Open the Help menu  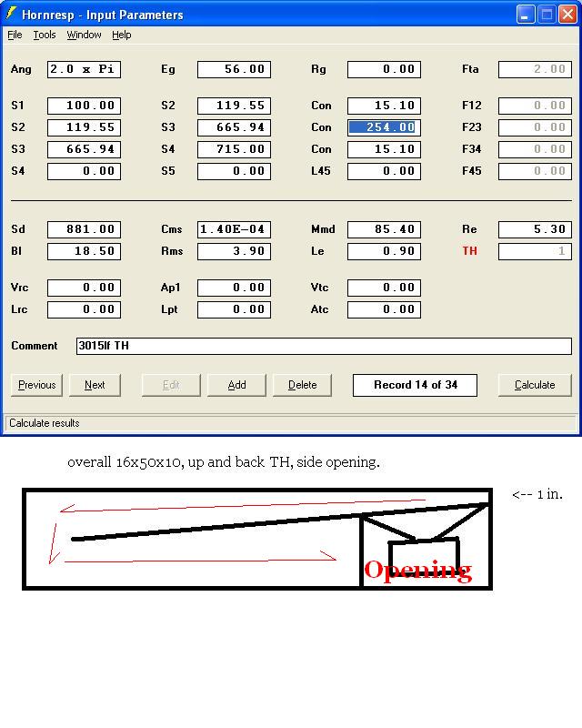click(122, 35)
